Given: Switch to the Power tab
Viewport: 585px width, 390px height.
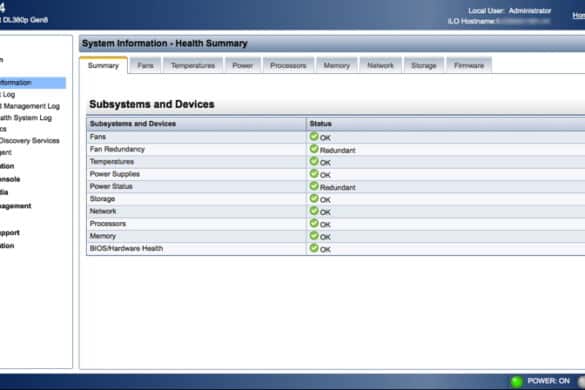Looking at the screenshot, I should (243, 65).
